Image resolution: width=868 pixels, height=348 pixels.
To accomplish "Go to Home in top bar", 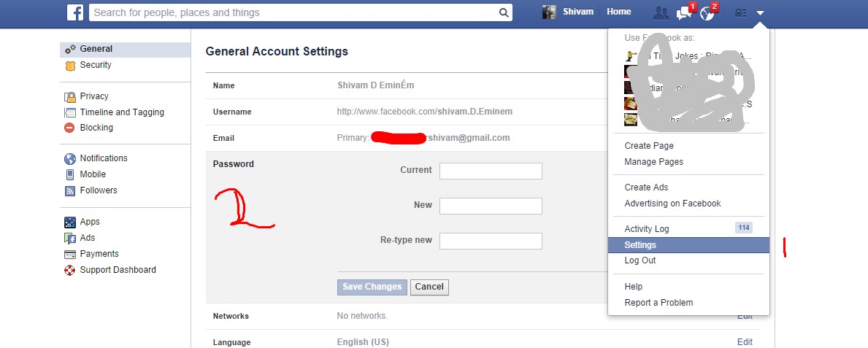I will click(x=619, y=12).
